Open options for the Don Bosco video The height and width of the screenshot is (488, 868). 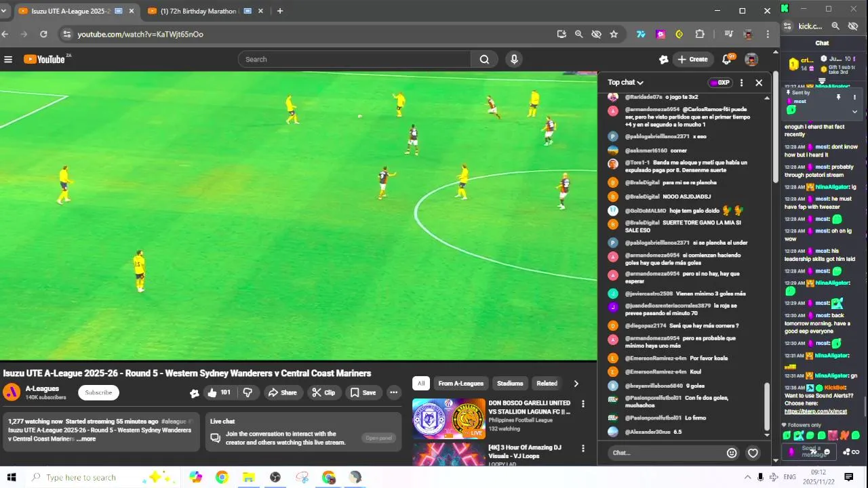(583, 404)
